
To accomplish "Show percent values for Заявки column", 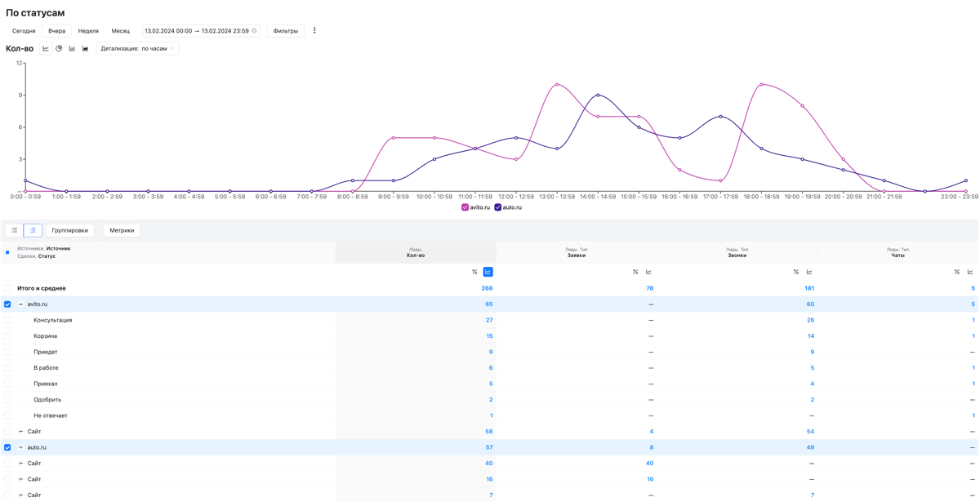I will (x=635, y=272).
